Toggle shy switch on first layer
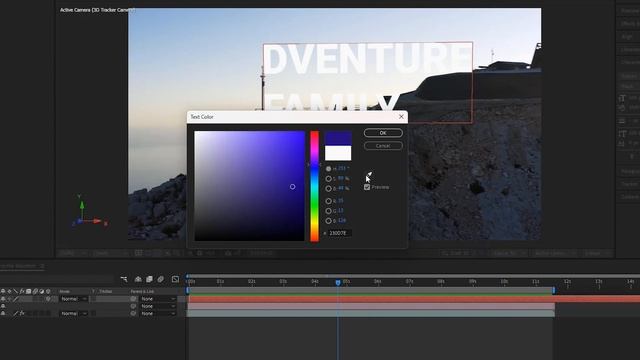 [3, 299]
